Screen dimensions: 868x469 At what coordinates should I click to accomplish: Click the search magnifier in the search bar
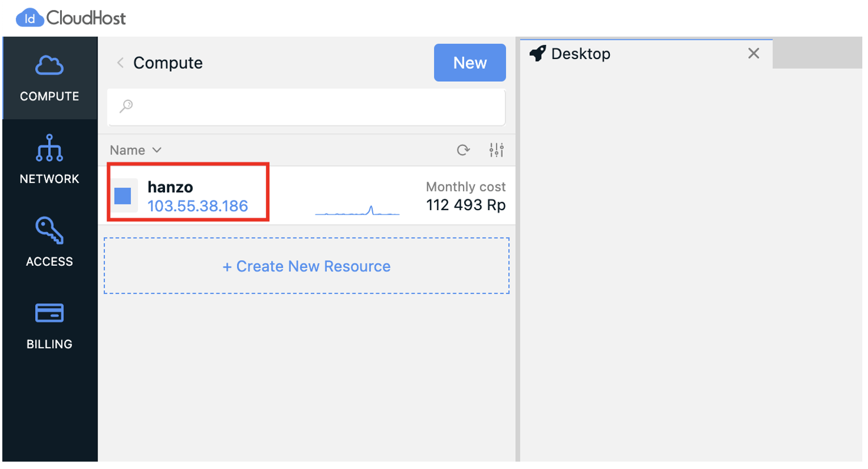coord(127,107)
